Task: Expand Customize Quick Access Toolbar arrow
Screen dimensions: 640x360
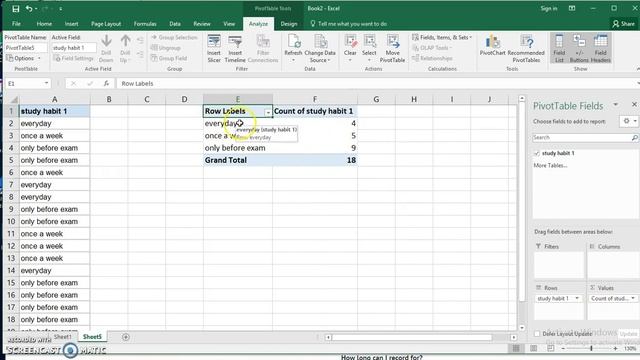Action: pos(60,9)
